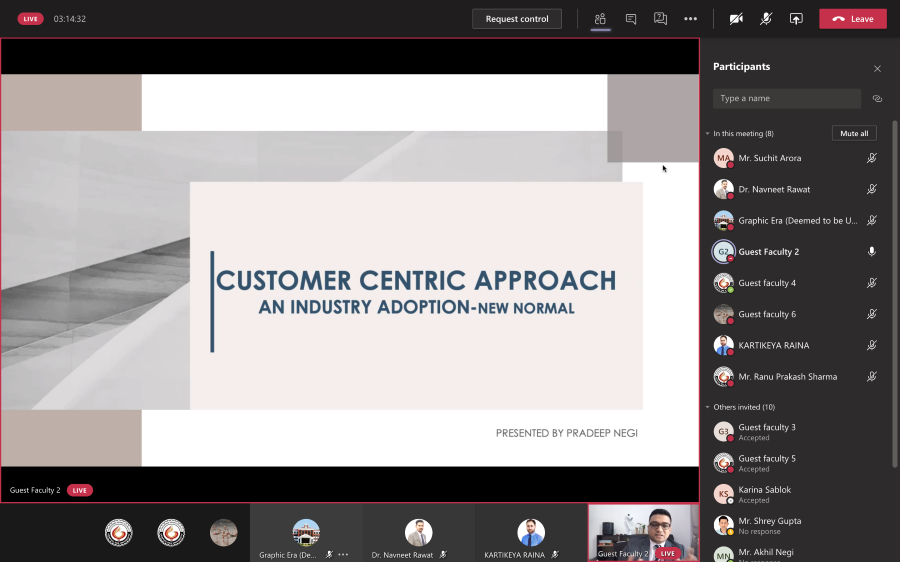The height and width of the screenshot is (562, 900).
Task: Unmute the microphone in the top toolbar
Action: (766, 19)
